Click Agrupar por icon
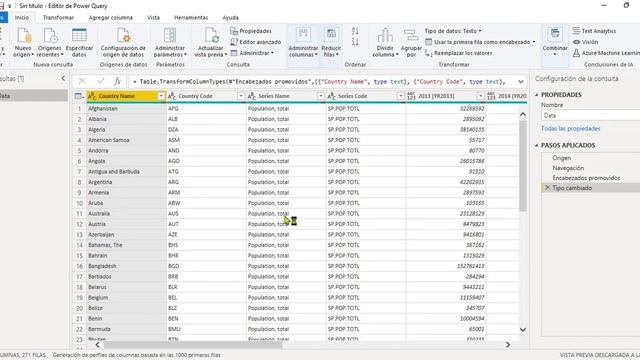The image size is (640, 360). point(411,36)
